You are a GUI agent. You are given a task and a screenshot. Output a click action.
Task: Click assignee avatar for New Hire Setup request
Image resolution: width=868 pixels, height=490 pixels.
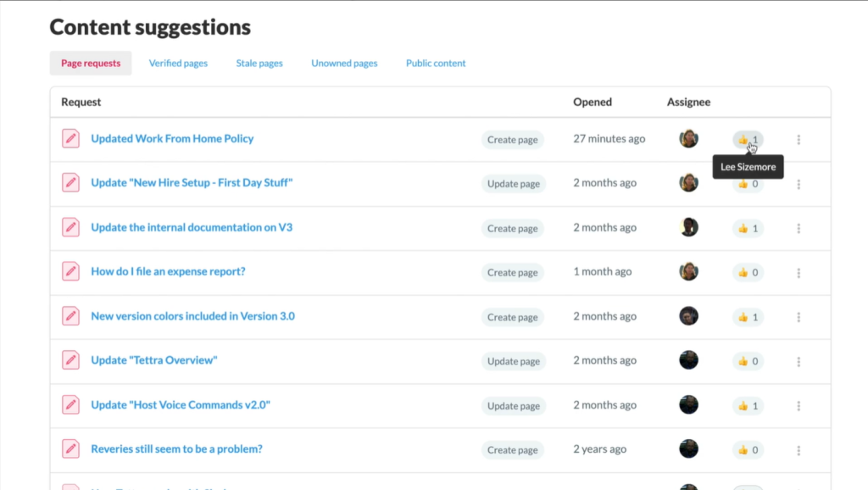pos(688,183)
